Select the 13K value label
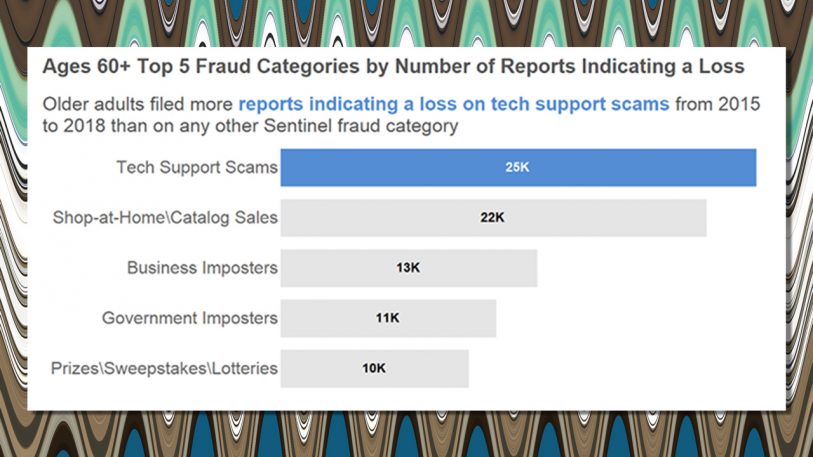Screen dimensions: 813x457 (x=408, y=268)
